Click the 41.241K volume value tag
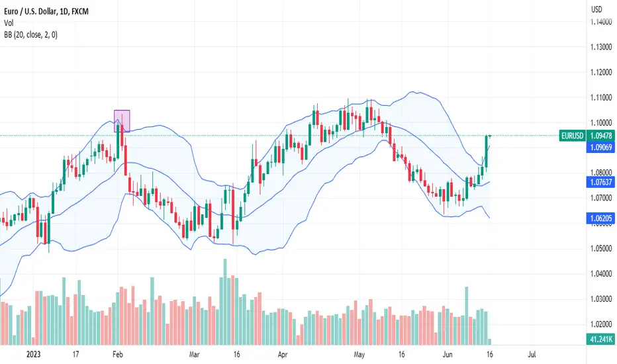Screen dimensions: 617x364 600,339
